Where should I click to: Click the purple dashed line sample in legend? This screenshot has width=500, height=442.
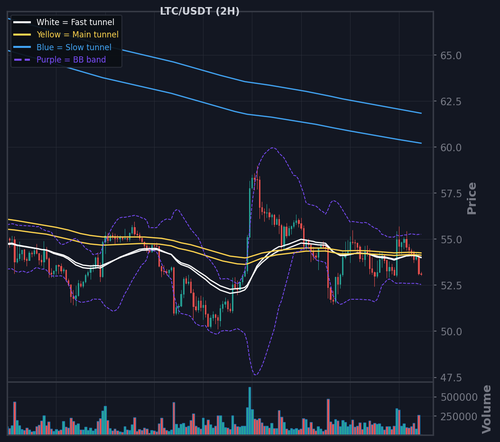coord(22,60)
